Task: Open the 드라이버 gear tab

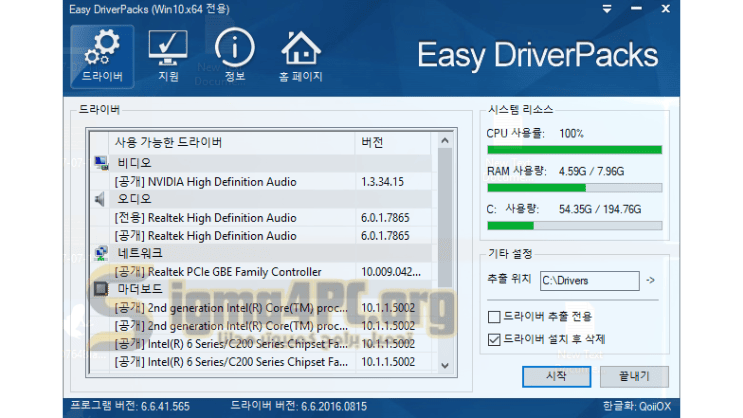Action: 102,56
